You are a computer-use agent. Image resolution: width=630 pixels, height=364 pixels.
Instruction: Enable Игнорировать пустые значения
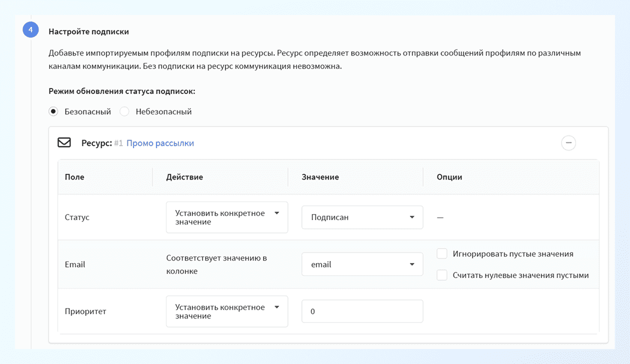click(x=442, y=253)
